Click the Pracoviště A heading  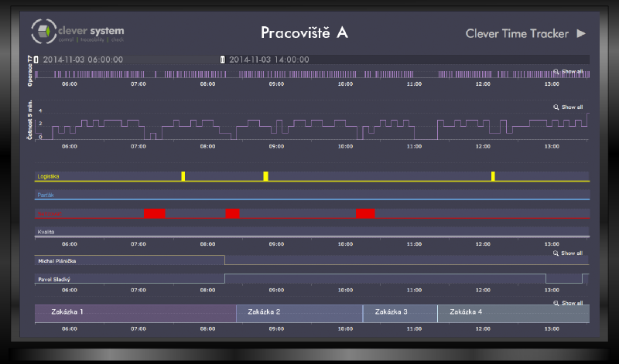point(304,32)
